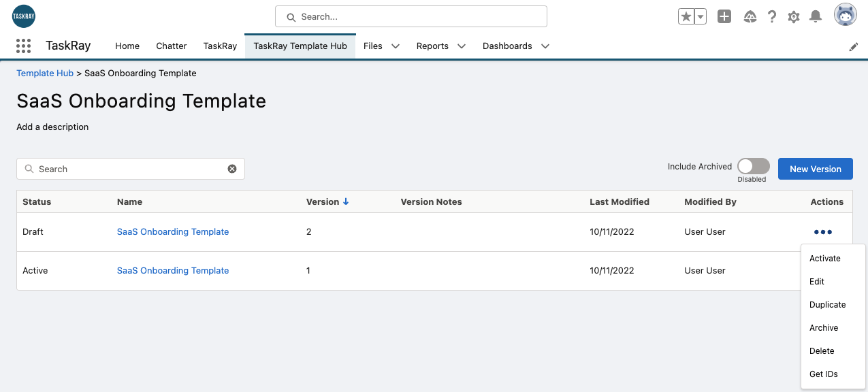Open the Favorites list dropdown arrow
Viewport: 868px width, 392px height.
point(700,16)
